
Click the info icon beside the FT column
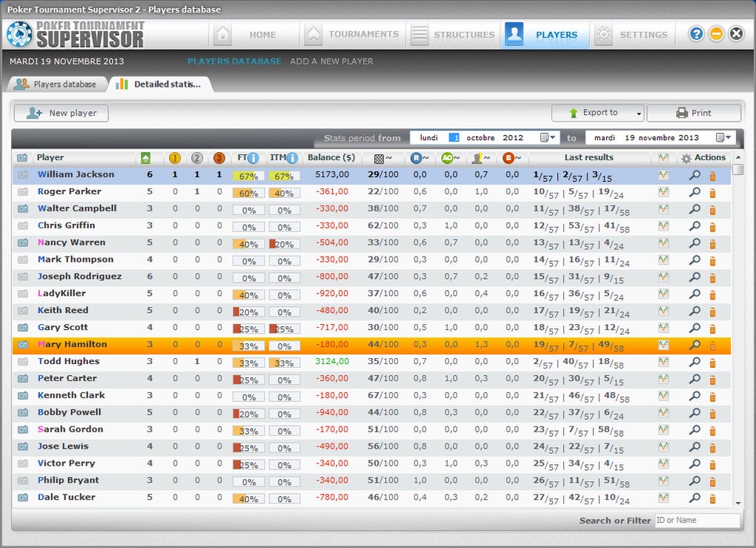point(253,158)
